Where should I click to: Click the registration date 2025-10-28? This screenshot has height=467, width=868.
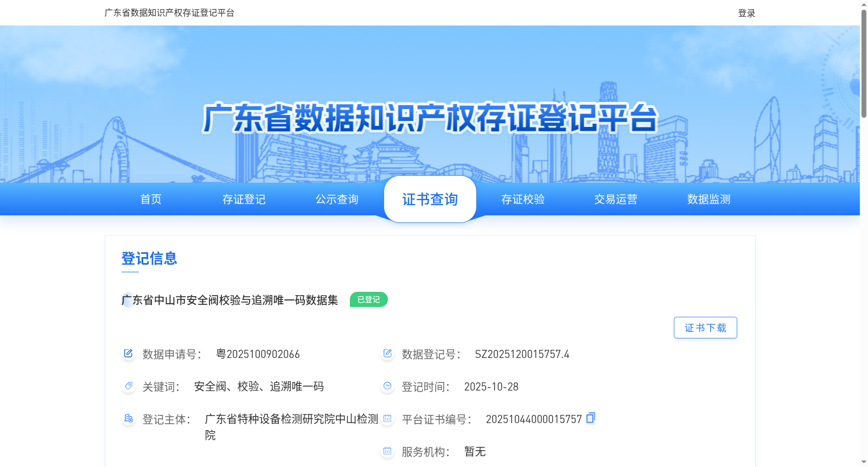[491, 387]
